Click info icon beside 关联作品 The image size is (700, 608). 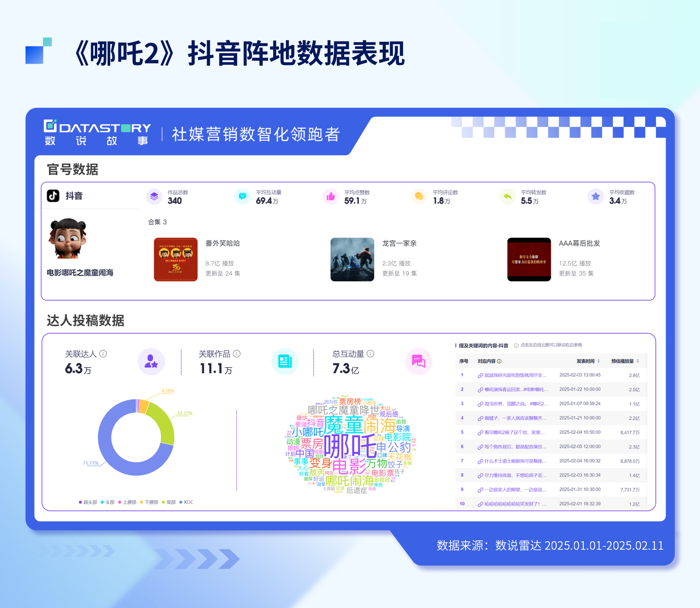coord(237,354)
